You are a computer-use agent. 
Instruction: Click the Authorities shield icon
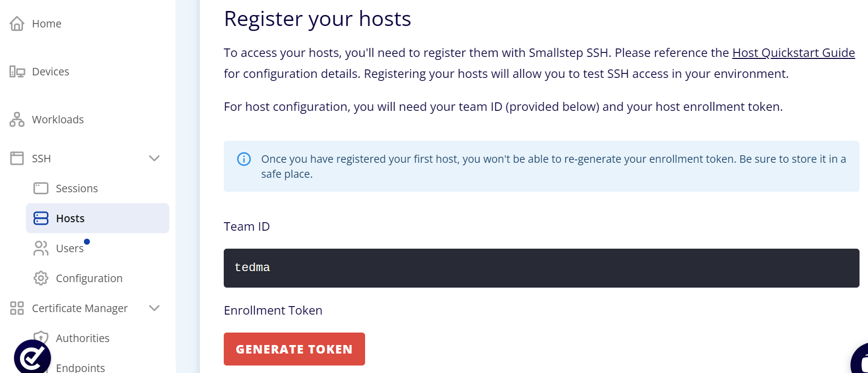click(40, 338)
